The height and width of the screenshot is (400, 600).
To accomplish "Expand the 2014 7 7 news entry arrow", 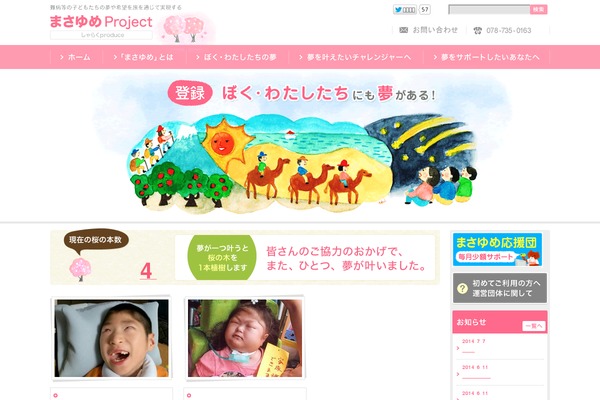I will 458,348.
